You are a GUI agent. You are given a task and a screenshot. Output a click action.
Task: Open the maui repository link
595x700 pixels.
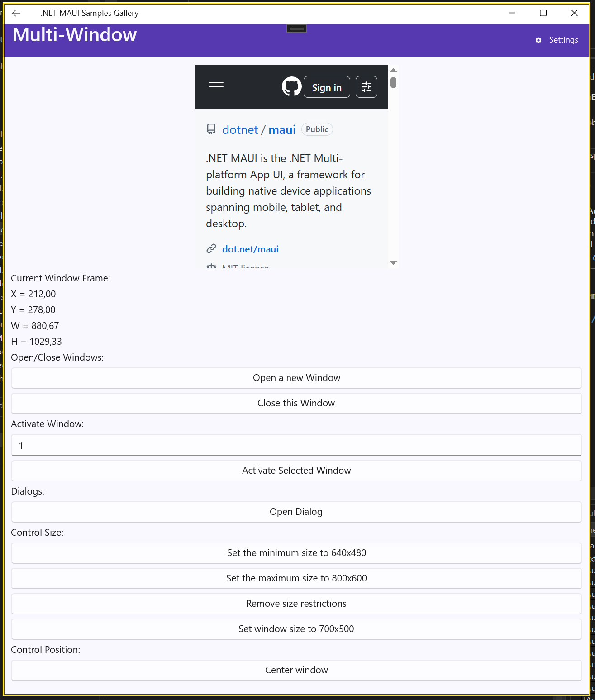coord(282,130)
